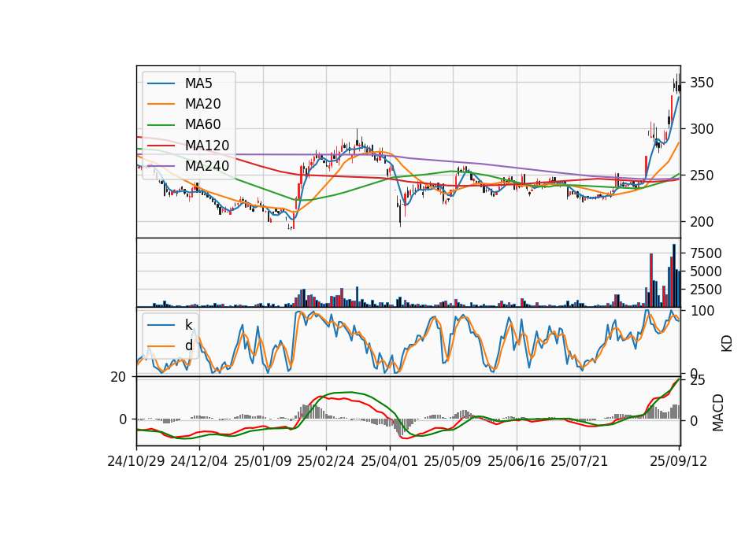Click the MA120 legend label
This screenshot has height=543, width=756.
click(207, 146)
